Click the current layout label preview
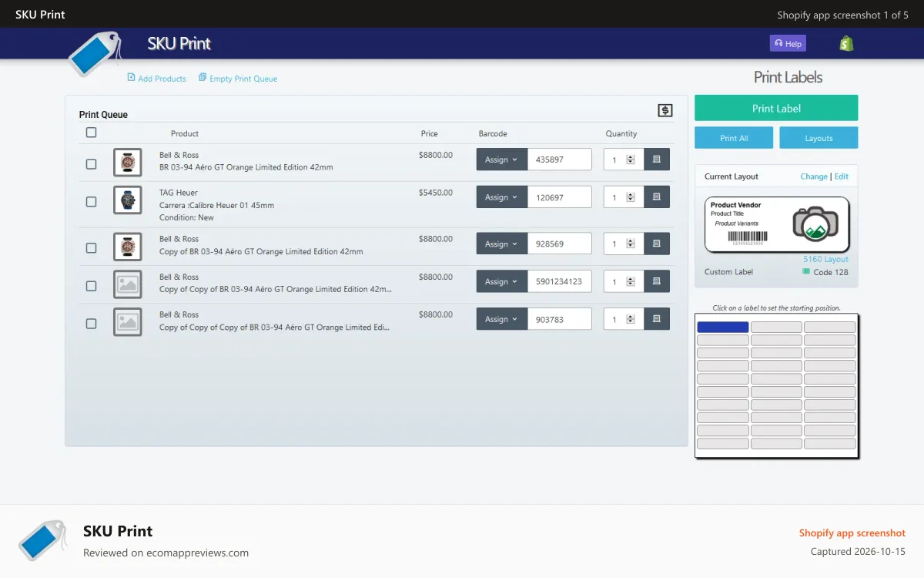Image resolution: width=924 pixels, height=578 pixels. coord(777,224)
